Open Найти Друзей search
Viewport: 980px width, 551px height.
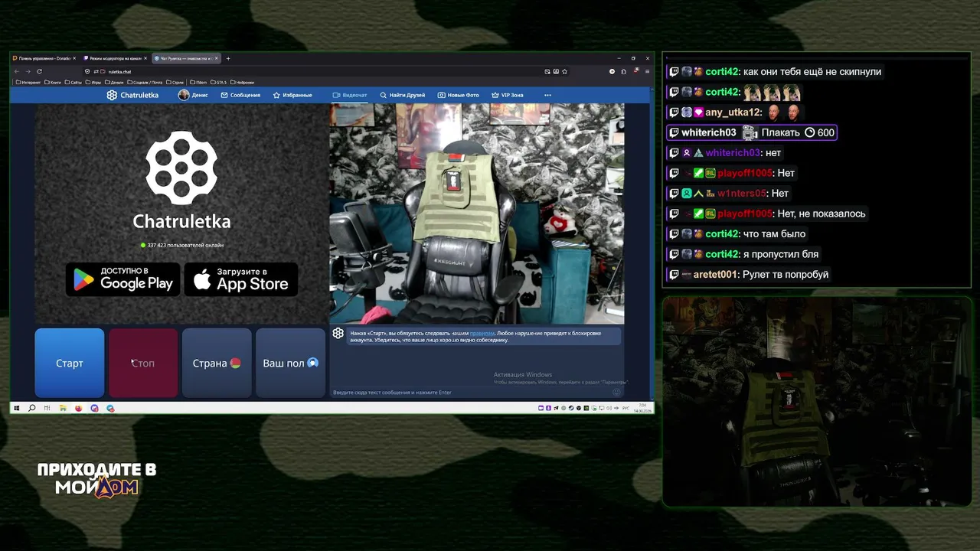pos(402,95)
